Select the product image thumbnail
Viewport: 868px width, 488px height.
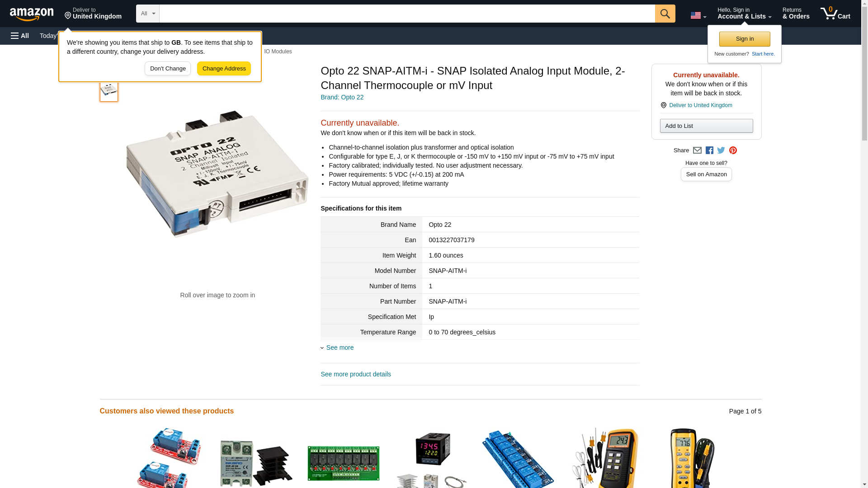(x=108, y=90)
